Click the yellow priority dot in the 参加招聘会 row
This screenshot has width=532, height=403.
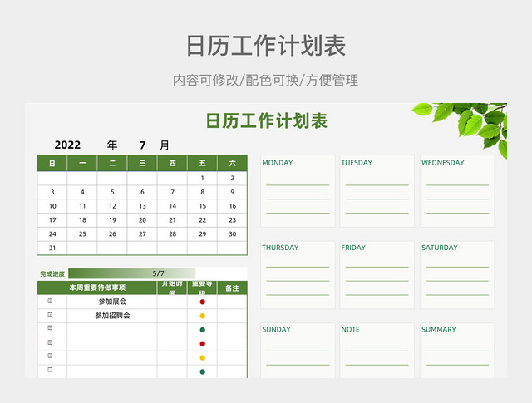click(203, 316)
